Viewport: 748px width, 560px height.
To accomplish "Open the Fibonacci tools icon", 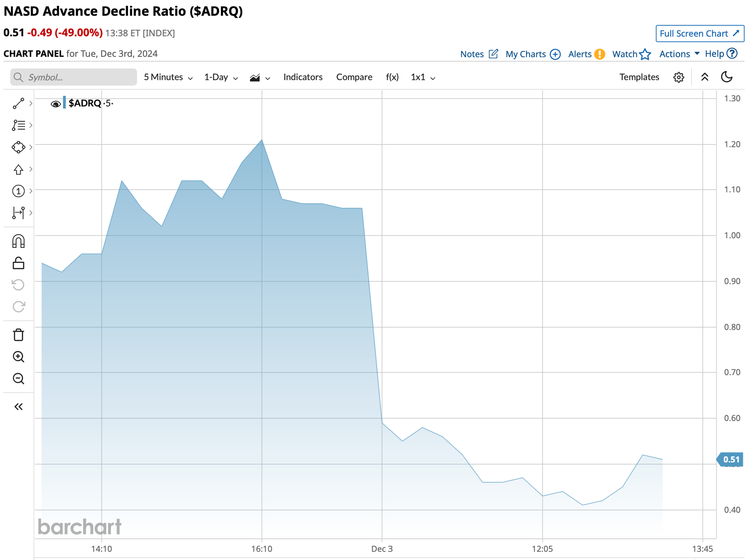I will pos(18,125).
